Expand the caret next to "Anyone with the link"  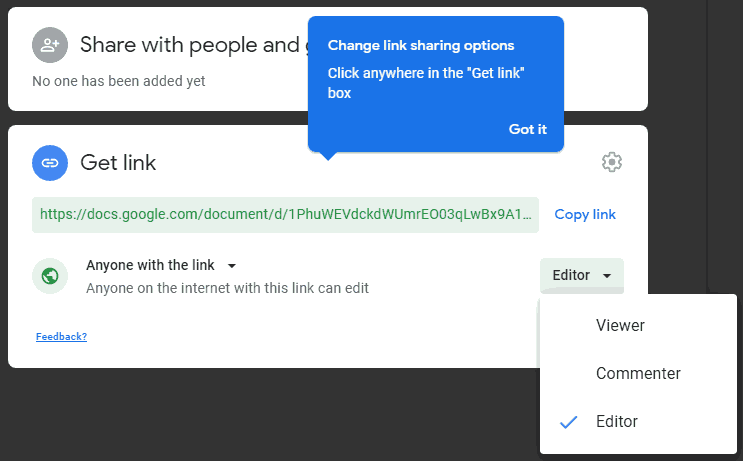click(x=232, y=266)
